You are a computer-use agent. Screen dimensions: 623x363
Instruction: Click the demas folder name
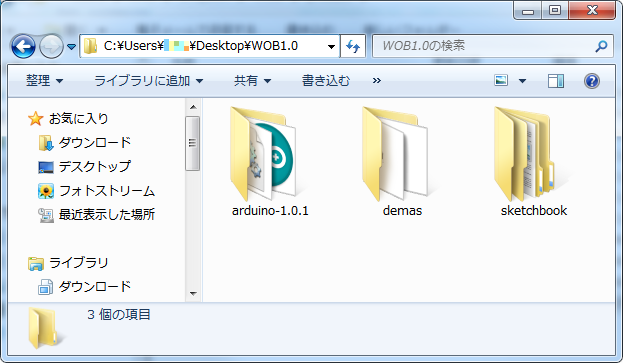[402, 210]
